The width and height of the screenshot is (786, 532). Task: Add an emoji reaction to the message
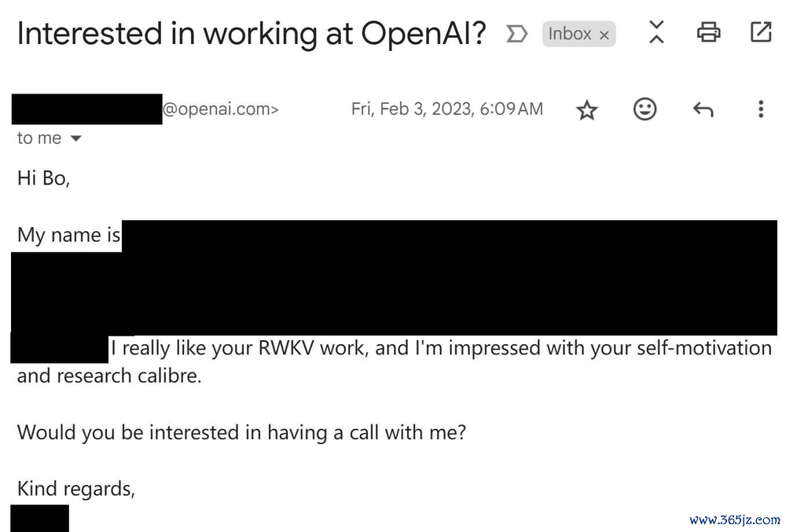(645, 109)
